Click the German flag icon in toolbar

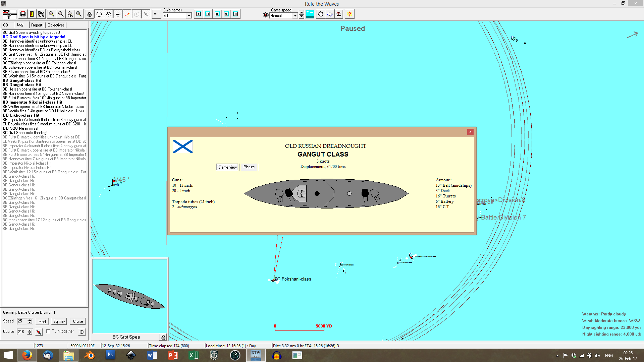(x=9, y=14)
